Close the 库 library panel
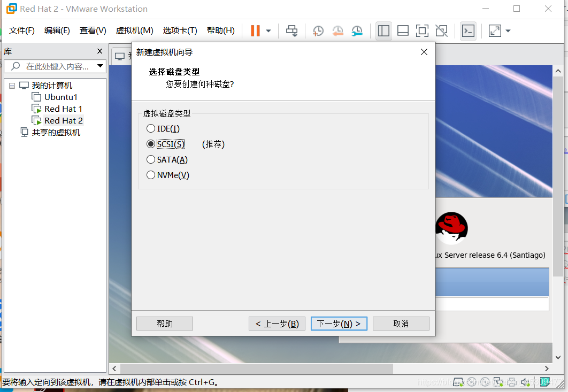The width and height of the screenshot is (568, 392). tap(99, 51)
